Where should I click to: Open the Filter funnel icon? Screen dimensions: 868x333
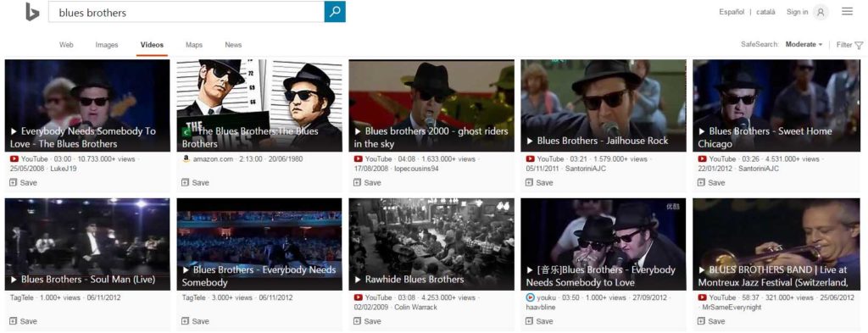pyautogui.click(x=860, y=46)
